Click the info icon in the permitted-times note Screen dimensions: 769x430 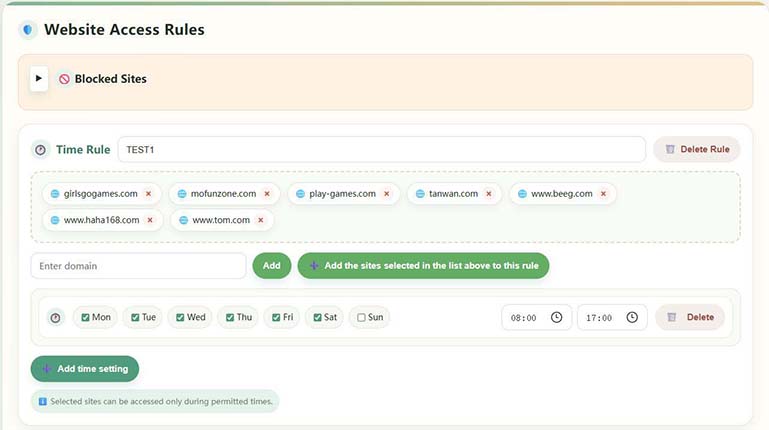(43, 402)
